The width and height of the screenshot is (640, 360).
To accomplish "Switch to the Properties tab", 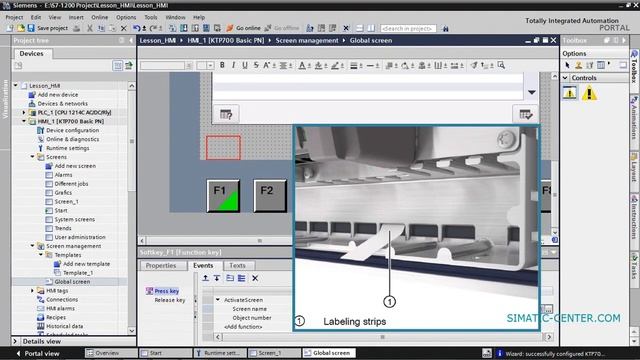I will (161, 265).
